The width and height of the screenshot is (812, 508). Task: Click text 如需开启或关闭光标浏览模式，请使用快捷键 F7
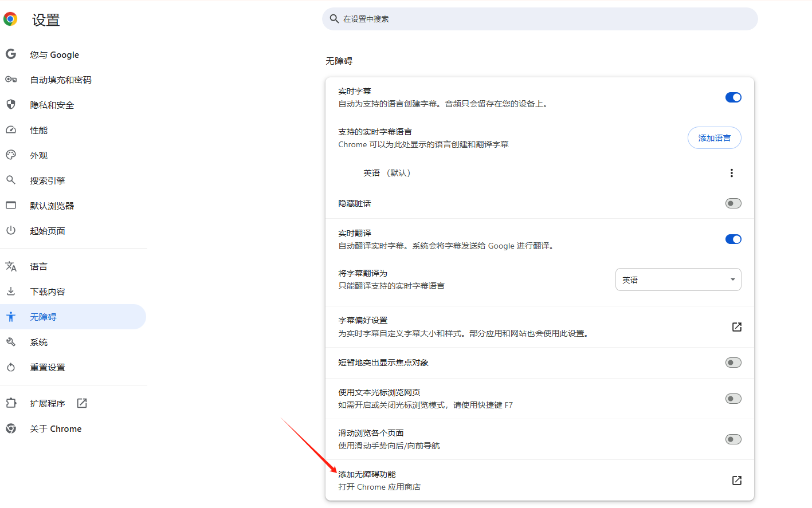(425, 405)
